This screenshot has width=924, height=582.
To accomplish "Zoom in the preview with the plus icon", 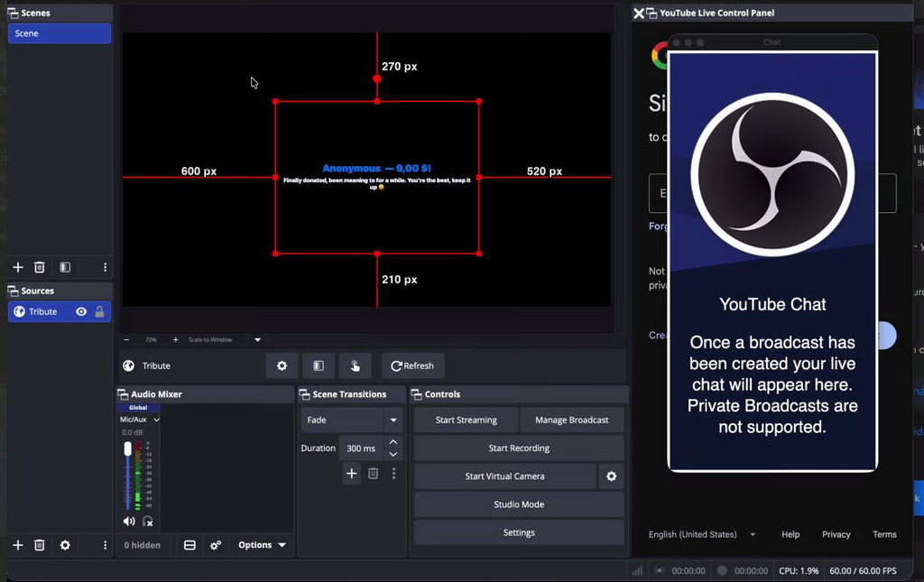I will (175, 340).
